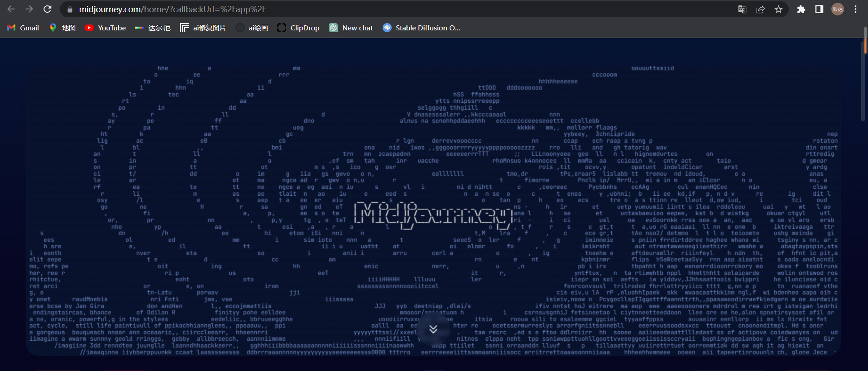
Task: Open the Chrome profile avatar
Action: [838, 9]
